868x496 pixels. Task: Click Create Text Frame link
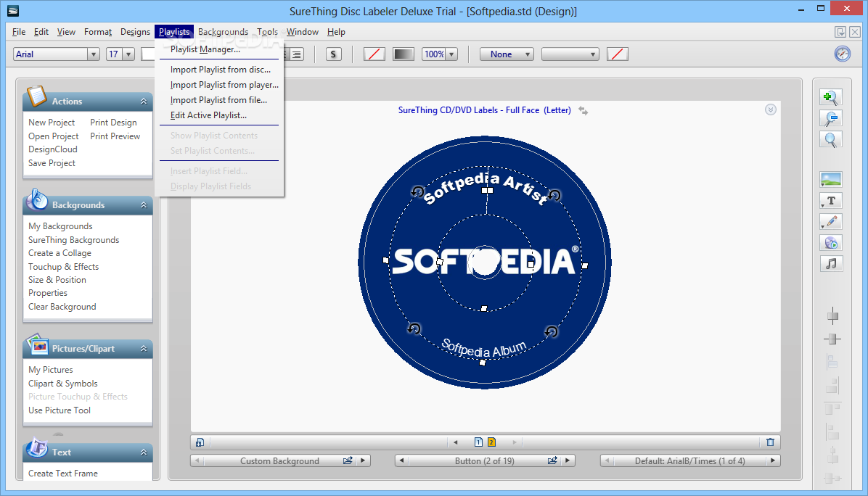[x=63, y=474]
